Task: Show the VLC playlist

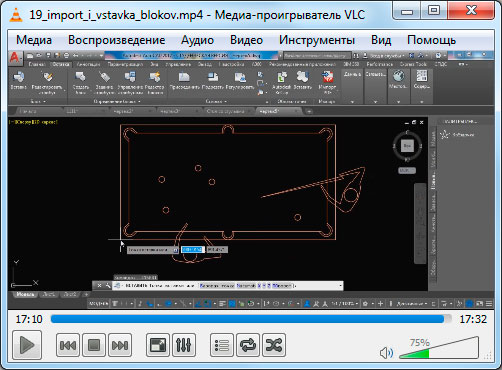Action: 222,345
